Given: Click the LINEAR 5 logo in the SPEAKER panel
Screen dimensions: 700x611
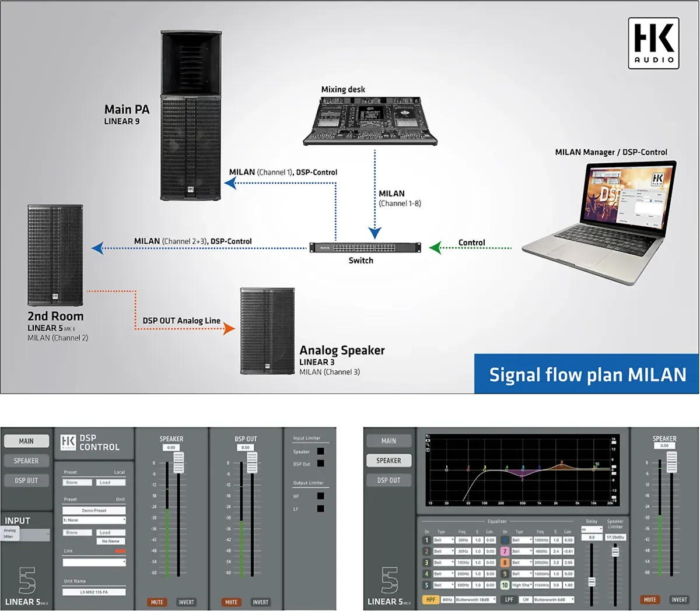Looking at the screenshot, I should [x=389, y=585].
